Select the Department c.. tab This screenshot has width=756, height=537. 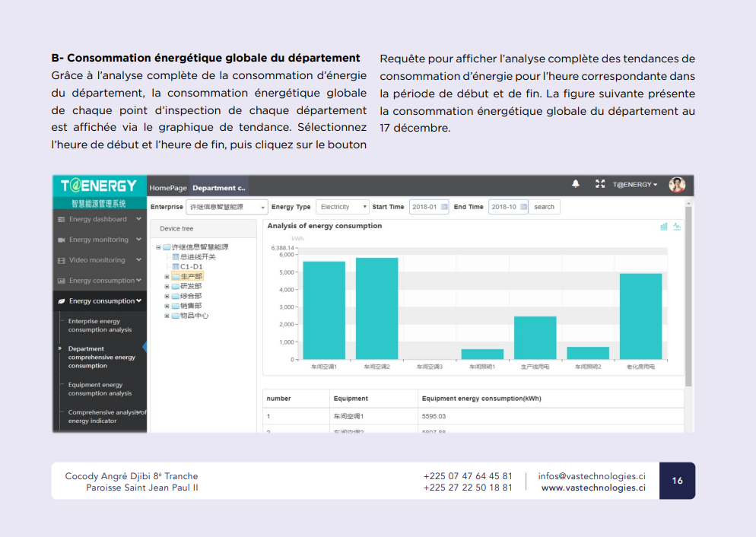(x=219, y=188)
